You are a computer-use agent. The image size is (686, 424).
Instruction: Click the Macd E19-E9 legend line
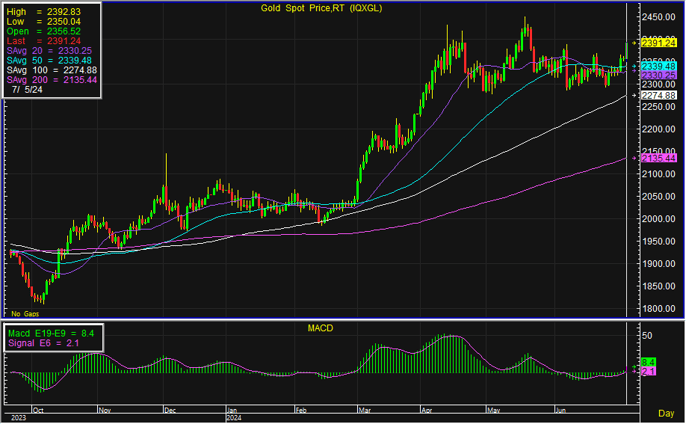(x=51, y=332)
